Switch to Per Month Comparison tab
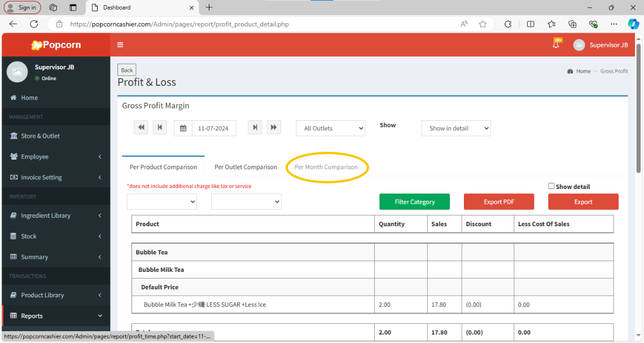644x343 pixels. click(326, 167)
